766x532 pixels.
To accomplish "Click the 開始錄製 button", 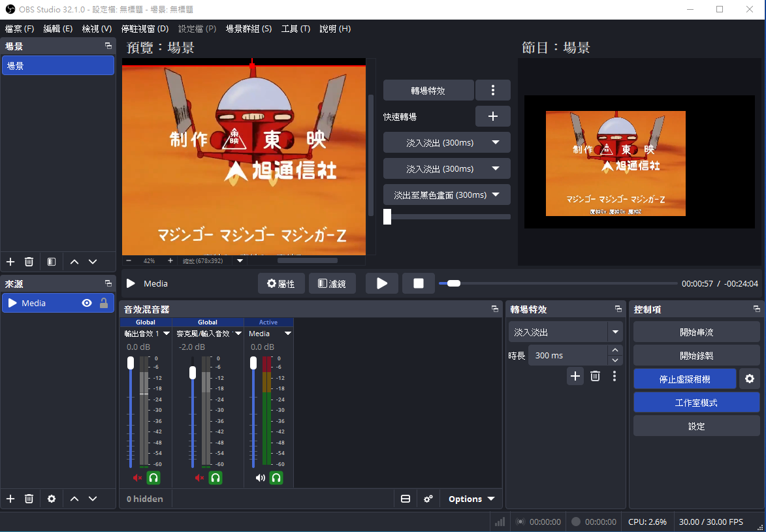I will 696,355.
